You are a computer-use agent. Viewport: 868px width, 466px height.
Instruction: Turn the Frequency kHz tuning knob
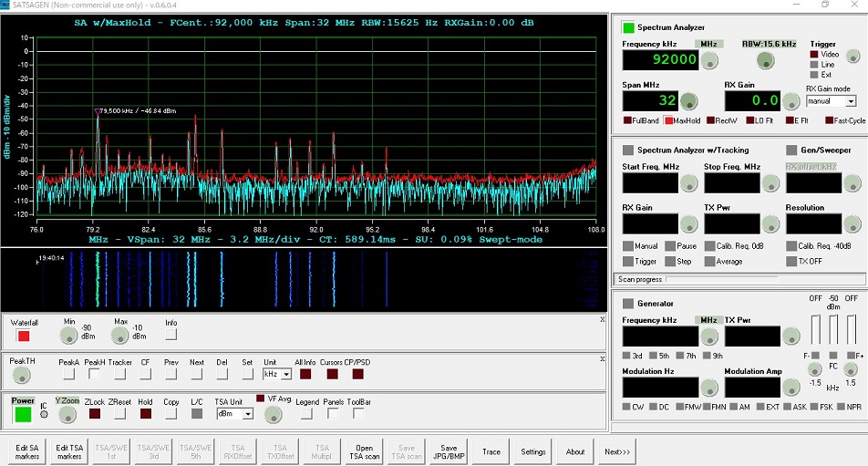coord(709,60)
